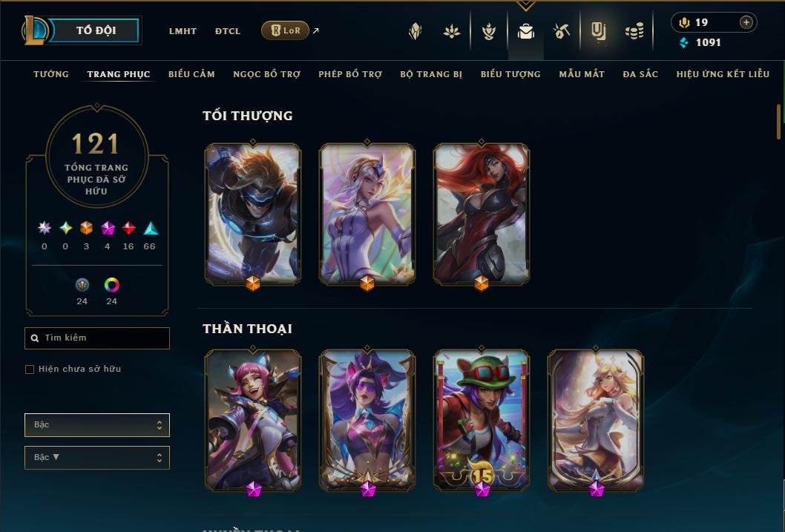Viewport: 785px width, 532px height.
Task: Open the Loot hammer icon in navigation
Action: (x=562, y=31)
